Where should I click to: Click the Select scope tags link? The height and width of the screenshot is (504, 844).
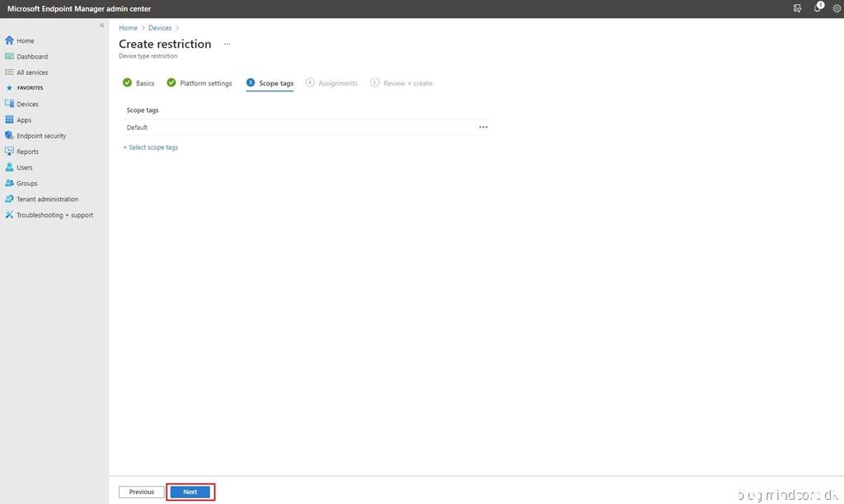(x=151, y=147)
